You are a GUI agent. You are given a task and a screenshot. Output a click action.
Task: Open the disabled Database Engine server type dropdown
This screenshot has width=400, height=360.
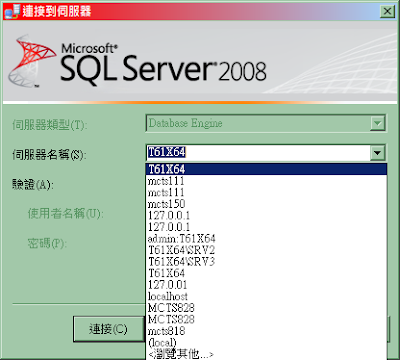tap(377, 124)
